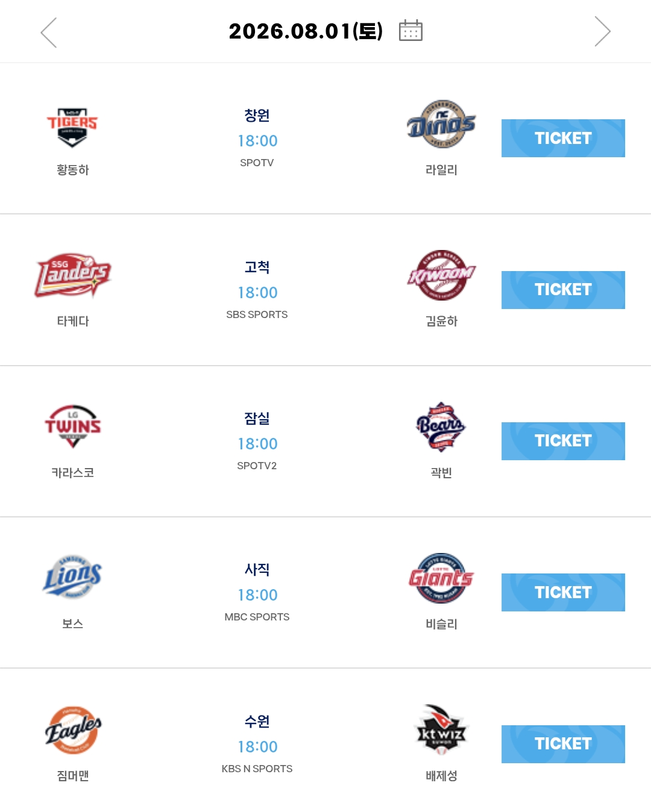
Task: Select the SSG Landers logo
Action: [x=73, y=275]
